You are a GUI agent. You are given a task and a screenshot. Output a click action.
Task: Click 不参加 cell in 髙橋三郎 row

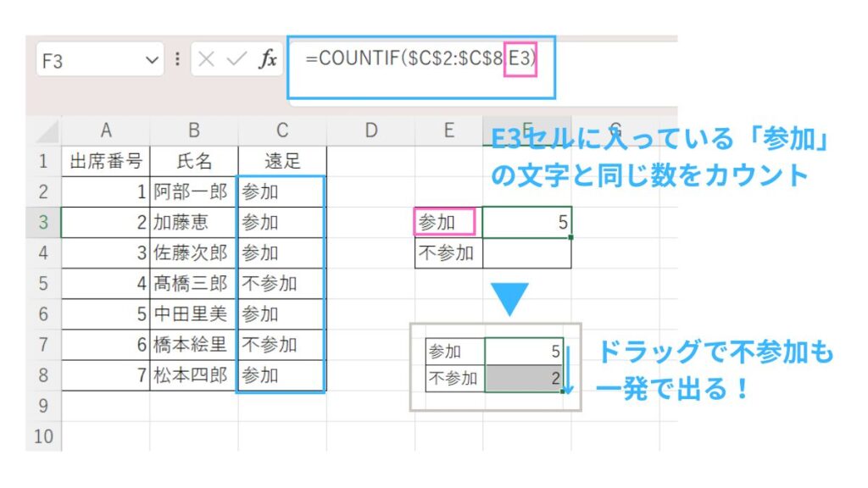pos(281,284)
